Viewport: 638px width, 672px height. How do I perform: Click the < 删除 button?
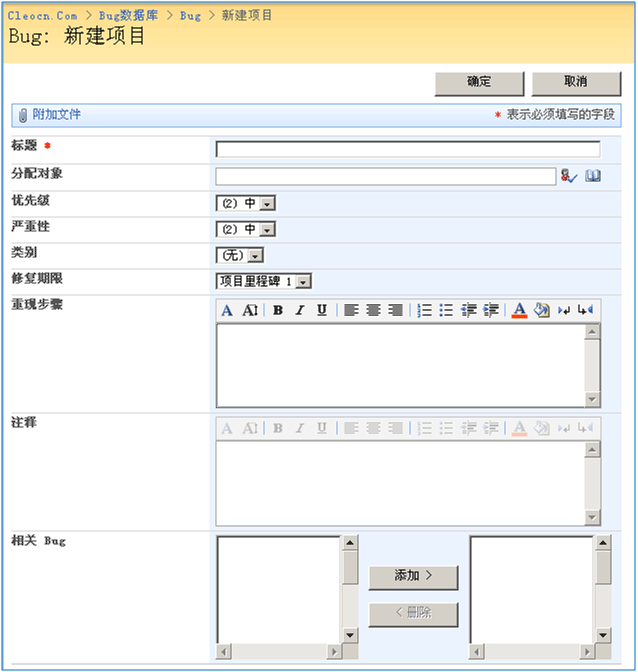(x=413, y=614)
